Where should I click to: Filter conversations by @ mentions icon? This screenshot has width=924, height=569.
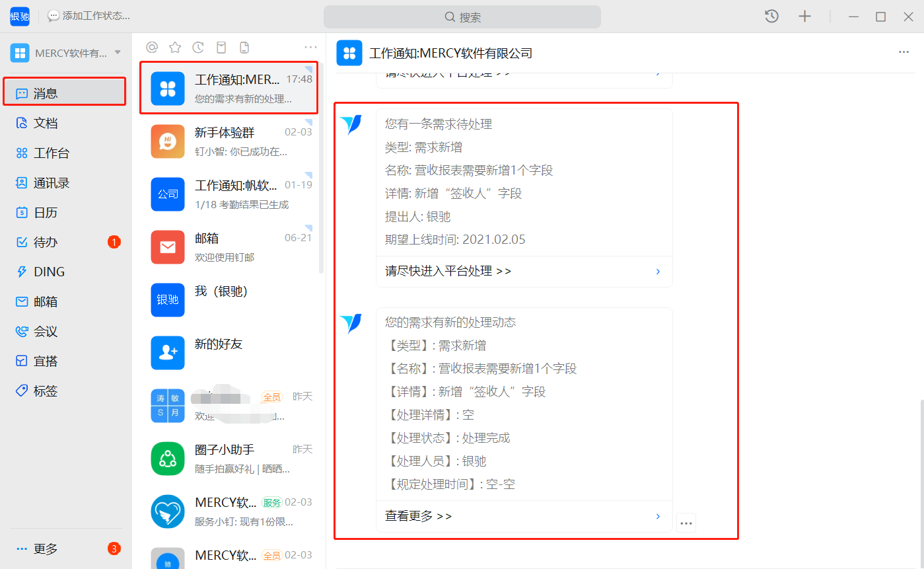click(152, 47)
